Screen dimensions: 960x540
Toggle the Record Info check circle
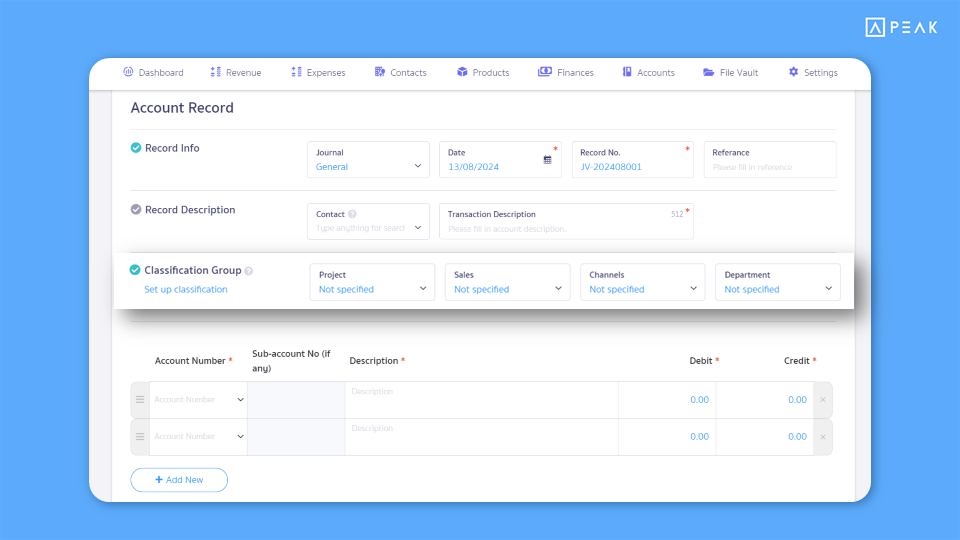136,148
